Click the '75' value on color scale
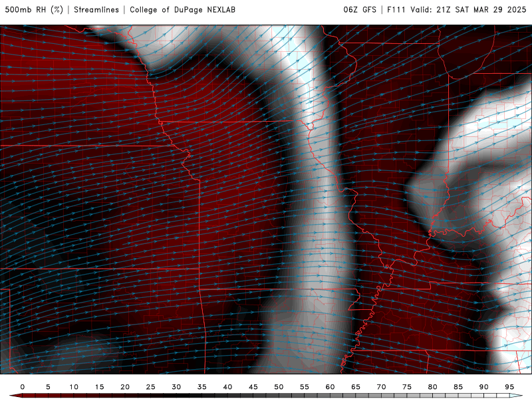 coord(407,387)
